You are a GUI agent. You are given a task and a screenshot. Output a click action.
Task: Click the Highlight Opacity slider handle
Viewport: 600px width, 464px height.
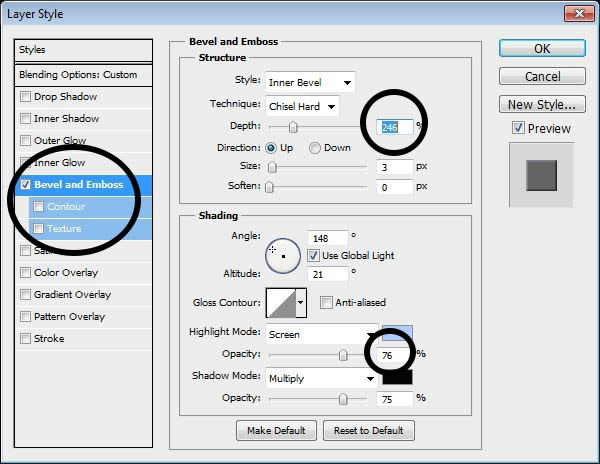pos(343,355)
